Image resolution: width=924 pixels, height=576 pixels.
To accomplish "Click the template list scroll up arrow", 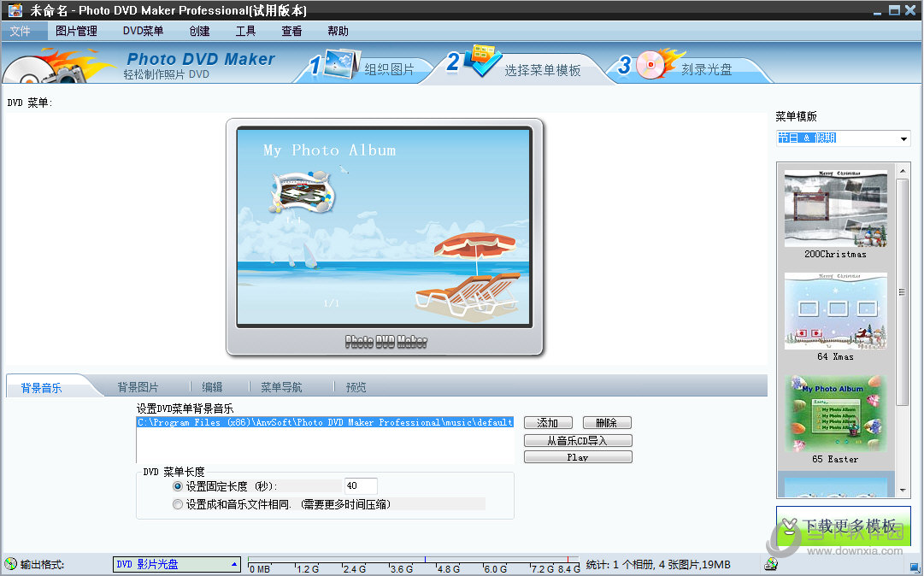I will pos(902,171).
